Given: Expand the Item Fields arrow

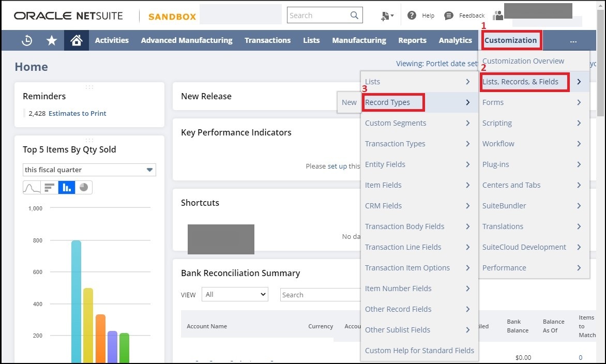Looking at the screenshot, I should coord(467,185).
